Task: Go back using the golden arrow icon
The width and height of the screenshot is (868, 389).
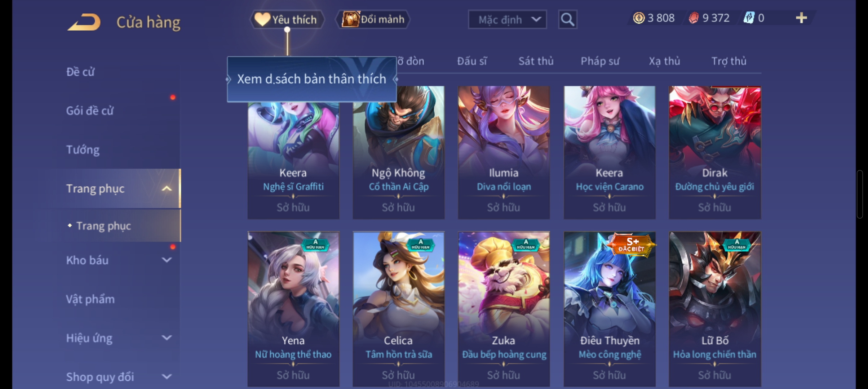Action: point(84,22)
